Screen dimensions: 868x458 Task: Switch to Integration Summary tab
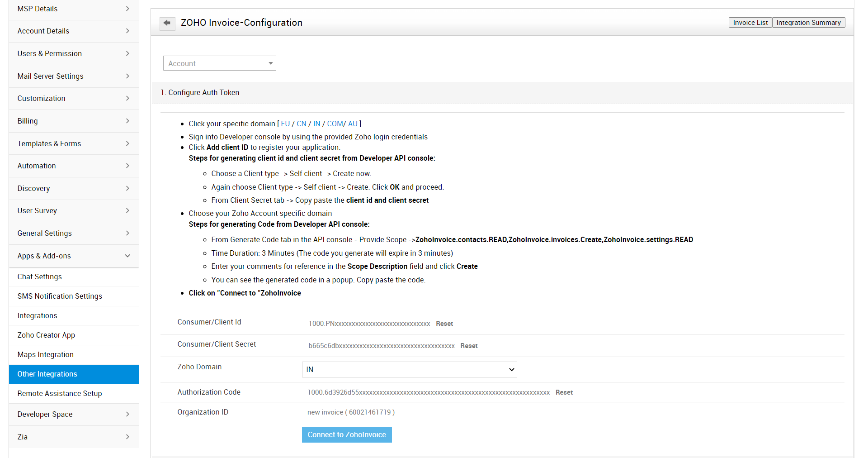pos(808,23)
